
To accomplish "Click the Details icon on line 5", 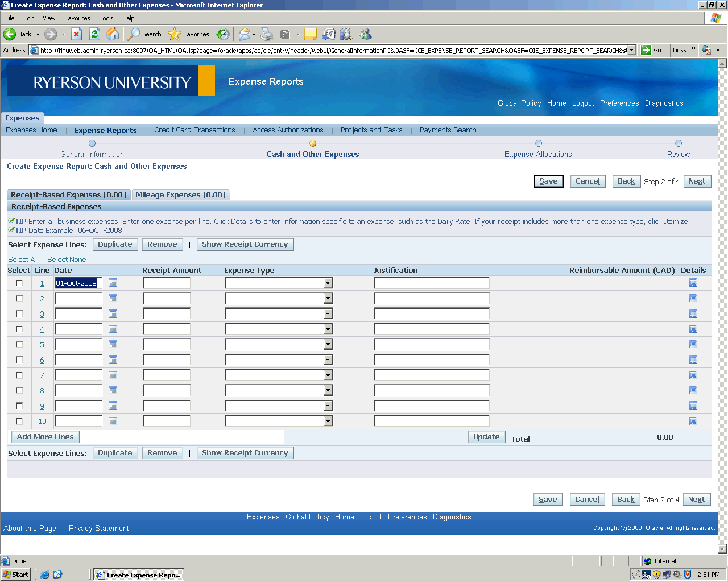I will click(x=693, y=344).
